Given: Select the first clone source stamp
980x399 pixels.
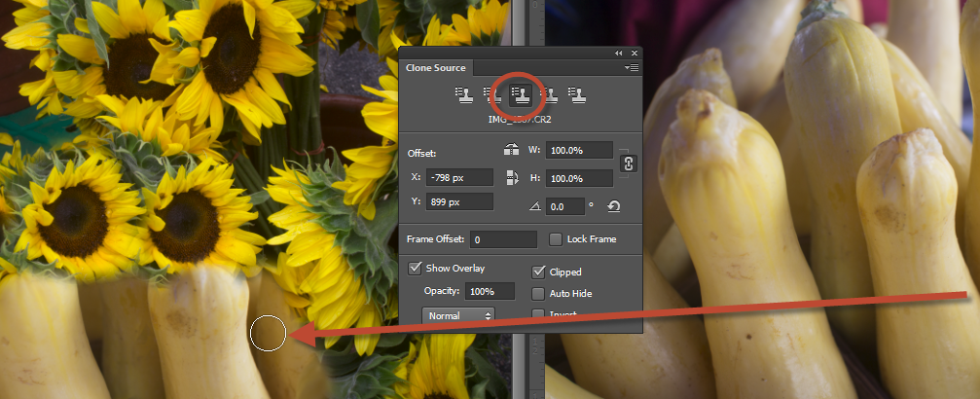Looking at the screenshot, I should (x=462, y=94).
